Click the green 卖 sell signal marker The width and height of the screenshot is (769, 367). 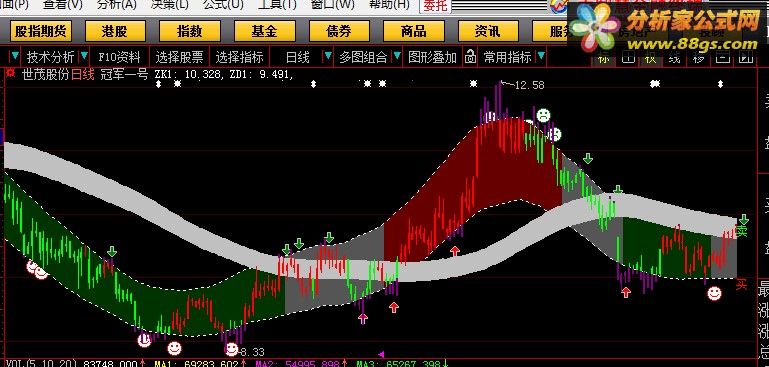coord(742,232)
